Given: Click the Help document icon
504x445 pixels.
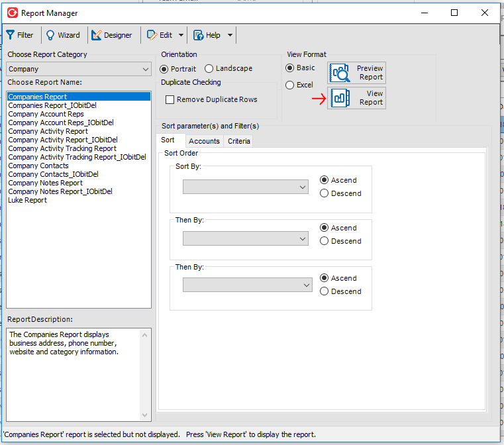Looking at the screenshot, I should [x=198, y=35].
